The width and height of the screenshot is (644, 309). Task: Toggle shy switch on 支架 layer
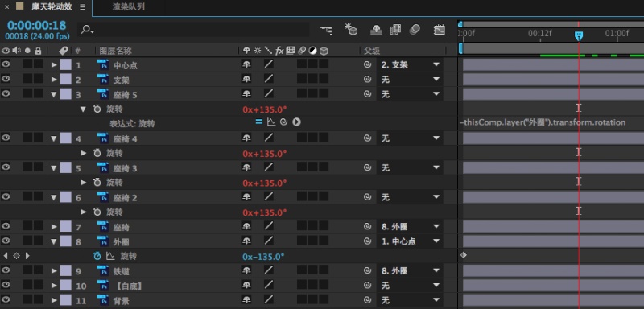[x=246, y=79]
